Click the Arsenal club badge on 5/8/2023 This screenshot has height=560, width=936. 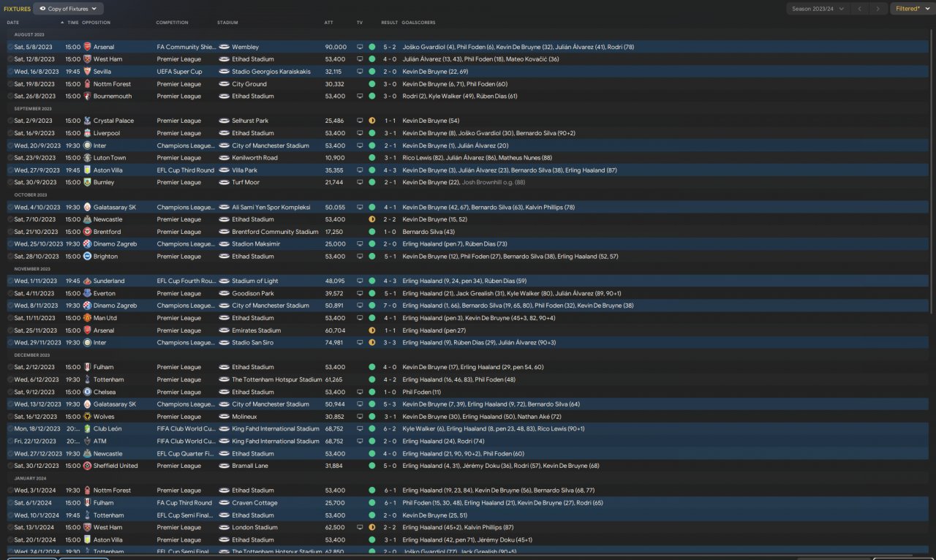click(x=87, y=47)
